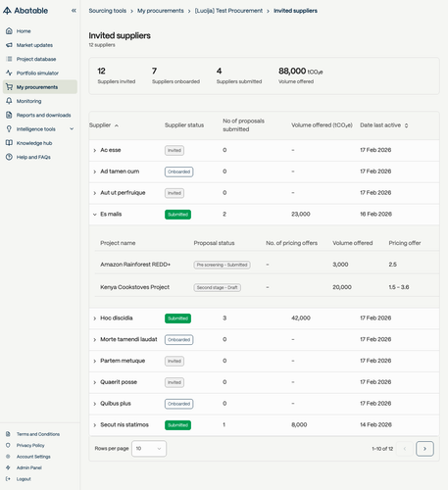The image size is (448, 490).
Task: Expand the Quaerit posse row
Action: click(x=95, y=382)
